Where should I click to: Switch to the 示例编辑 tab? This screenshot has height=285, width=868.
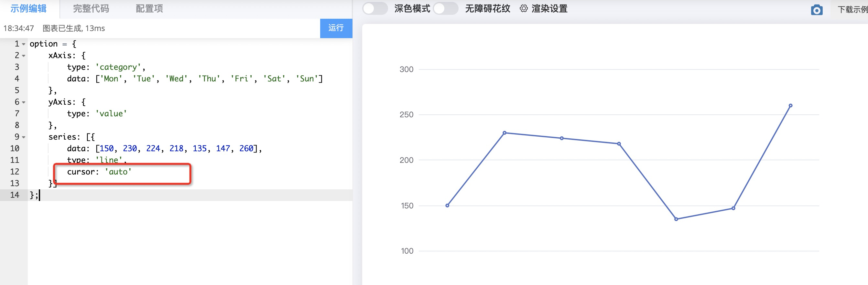[28, 8]
